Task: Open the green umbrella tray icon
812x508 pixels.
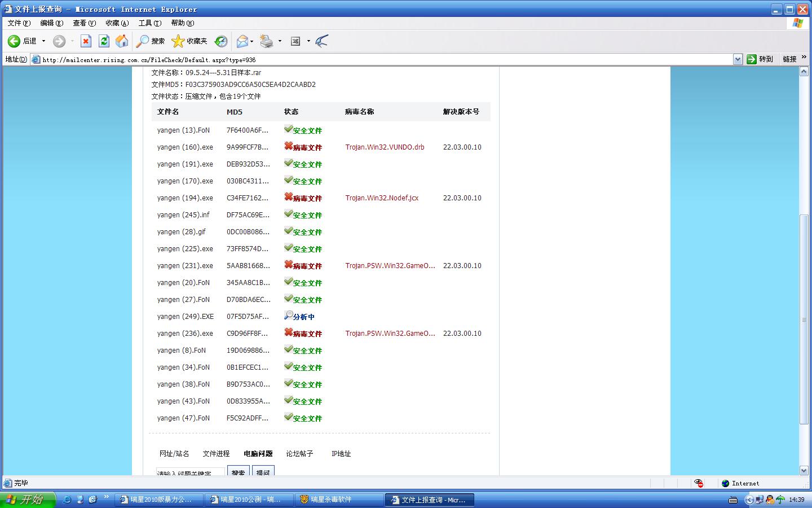Action: tap(780, 500)
